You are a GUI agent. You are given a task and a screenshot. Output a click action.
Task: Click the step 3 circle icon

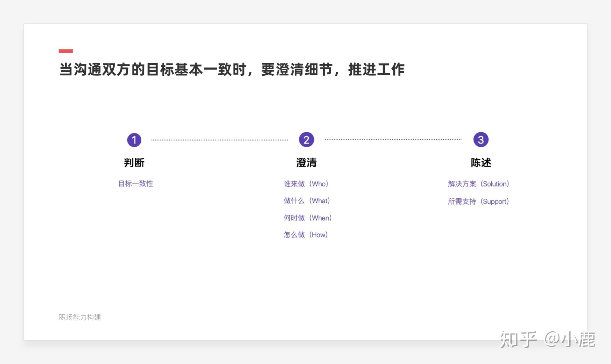481,140
